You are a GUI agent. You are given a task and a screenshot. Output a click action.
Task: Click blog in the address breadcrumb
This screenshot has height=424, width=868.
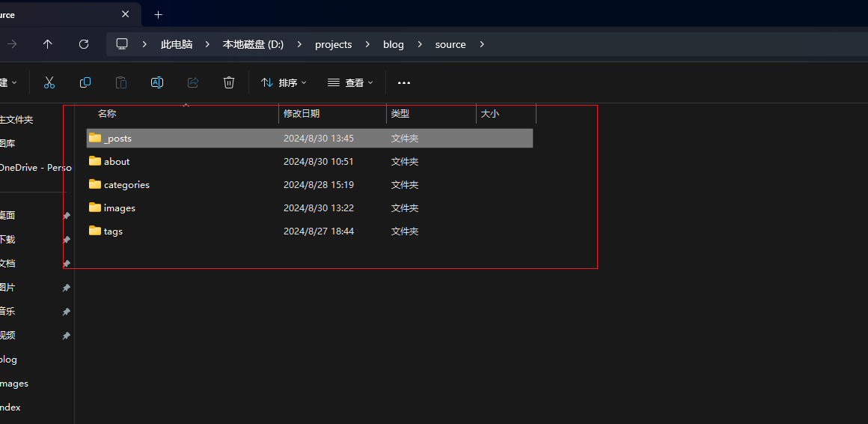(x=393, y=44)
